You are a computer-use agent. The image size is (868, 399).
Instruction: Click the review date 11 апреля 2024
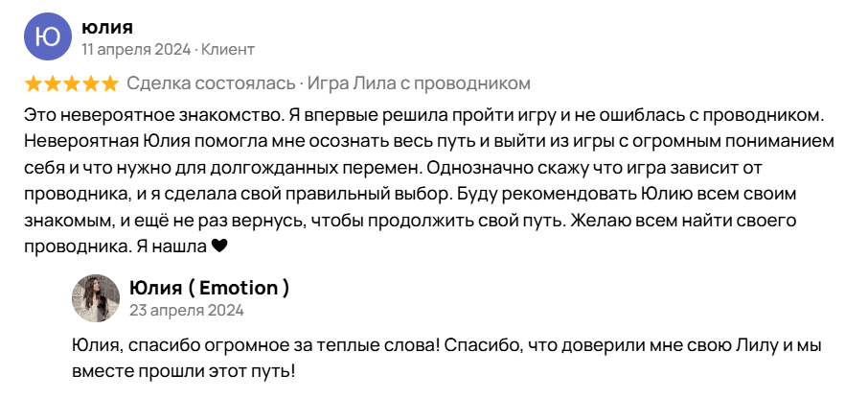tap(136, 50)
